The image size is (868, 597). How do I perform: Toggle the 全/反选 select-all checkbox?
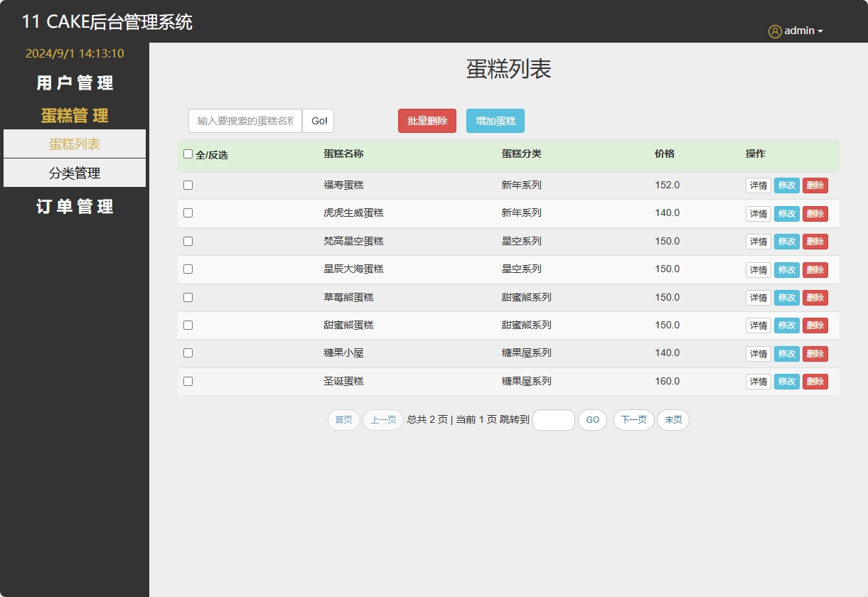(188, 154)
